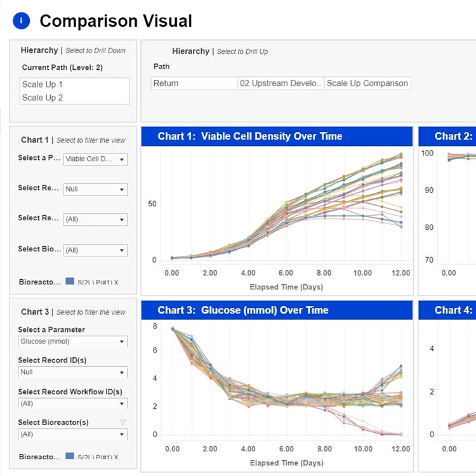Open Chart 1 Null record dropdown
Image resolution: width=476 pixels, height=476 pixels.
point(95,189)
